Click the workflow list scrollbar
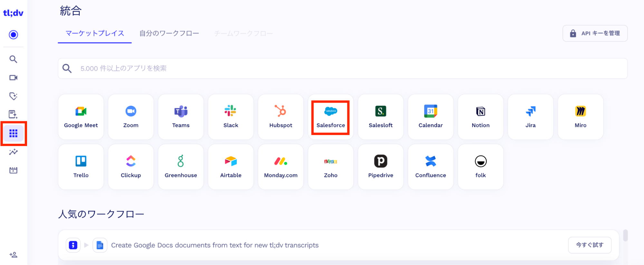 click(x=625, y=236)
